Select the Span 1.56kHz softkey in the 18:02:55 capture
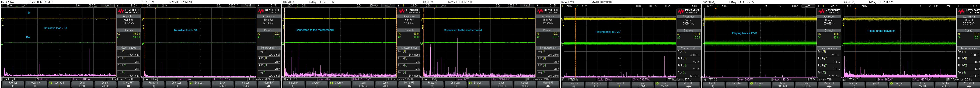Viewport: 980px width, 88px height. (502, 84)
